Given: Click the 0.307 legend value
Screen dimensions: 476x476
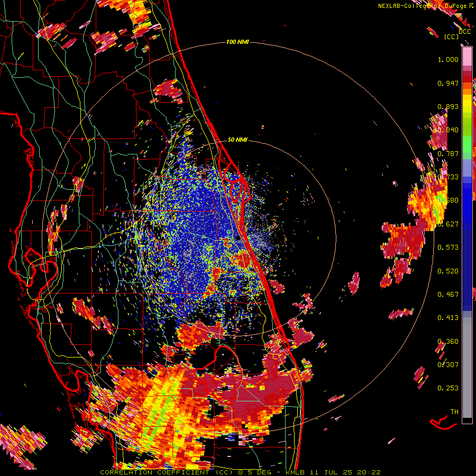Looking at the screenshot, I should tap(448, 364).
